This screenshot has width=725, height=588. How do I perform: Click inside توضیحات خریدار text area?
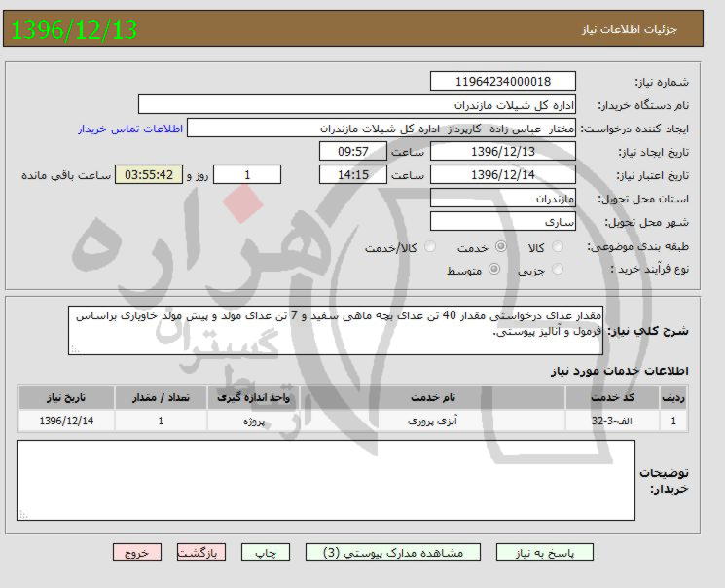[x=325, y=478]
